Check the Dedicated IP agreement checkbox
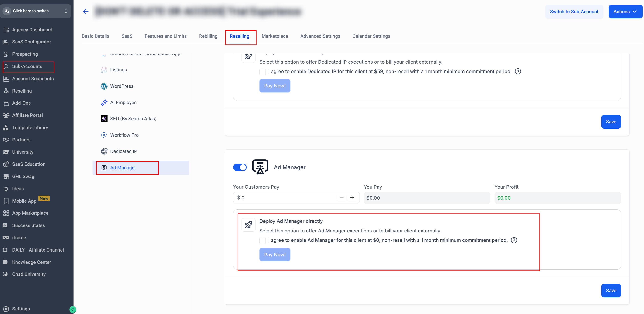 pyautogui.click(x=262, y=72)
